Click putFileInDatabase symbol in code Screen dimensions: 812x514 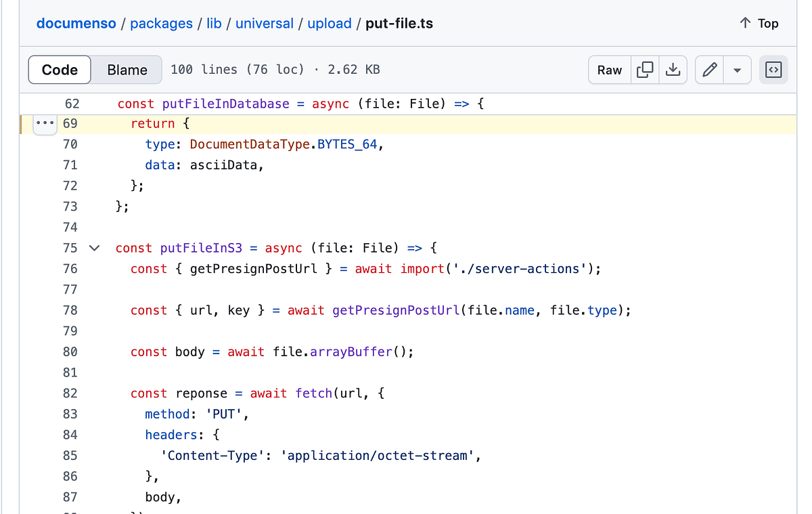[225, 104]
